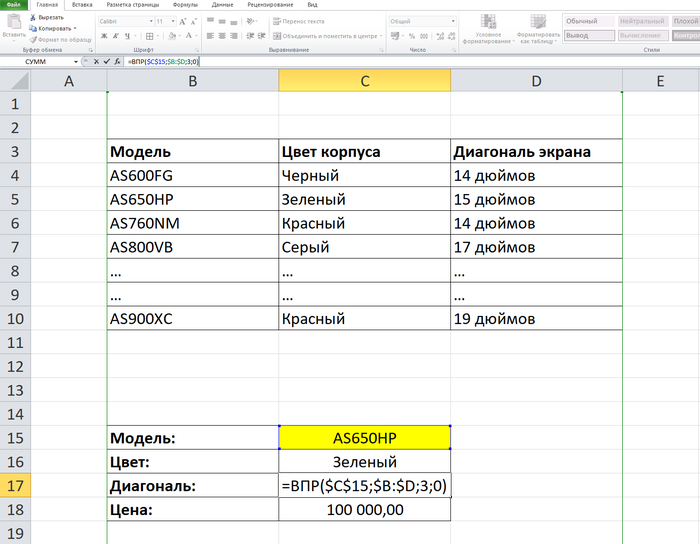Open the Name Box СУММ dropdown arrow
The width and height of the screenshot is (700, 544).
[x=75, y=62]
